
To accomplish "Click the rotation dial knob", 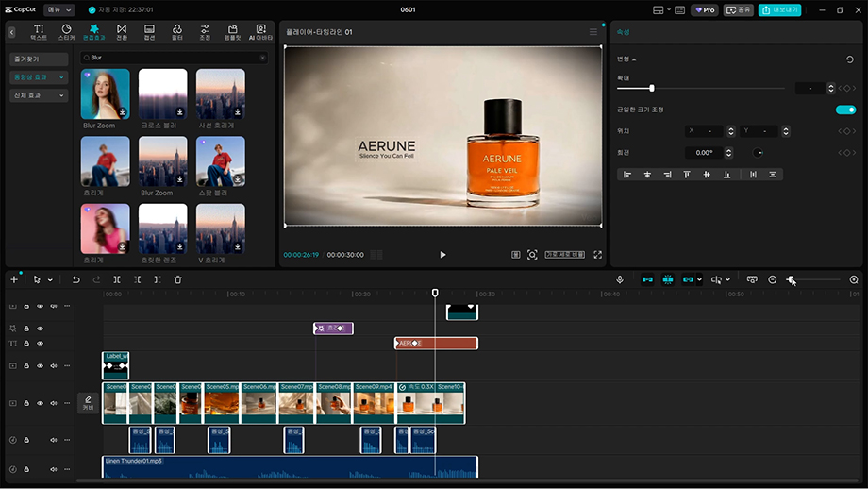I will [x=758, y=153].
